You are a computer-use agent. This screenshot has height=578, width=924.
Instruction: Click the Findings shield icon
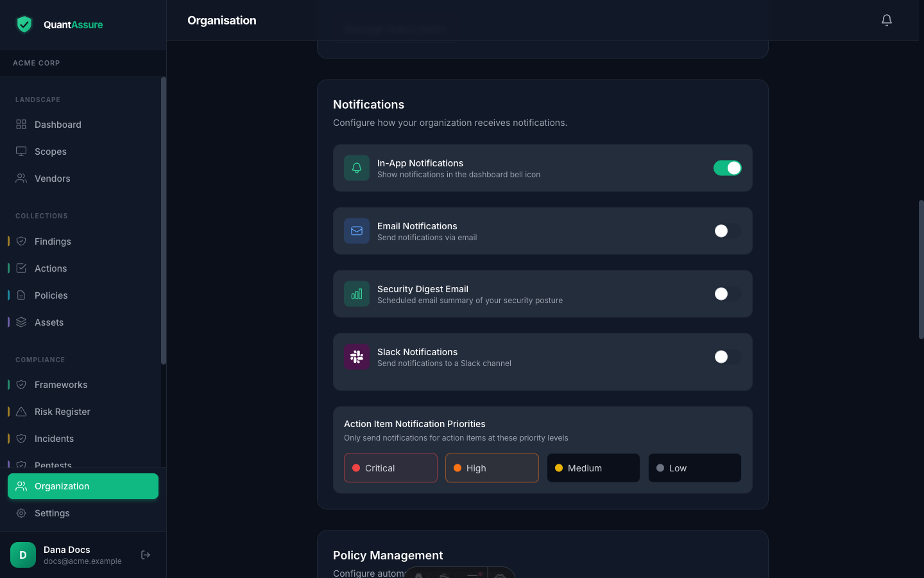tap(21, 241)
